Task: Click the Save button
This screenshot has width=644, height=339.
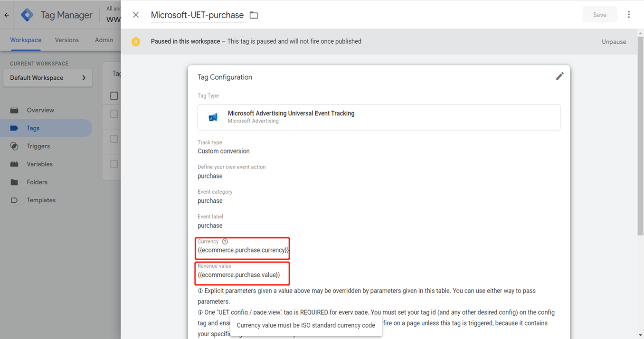Action: click(x=600, y=15)
